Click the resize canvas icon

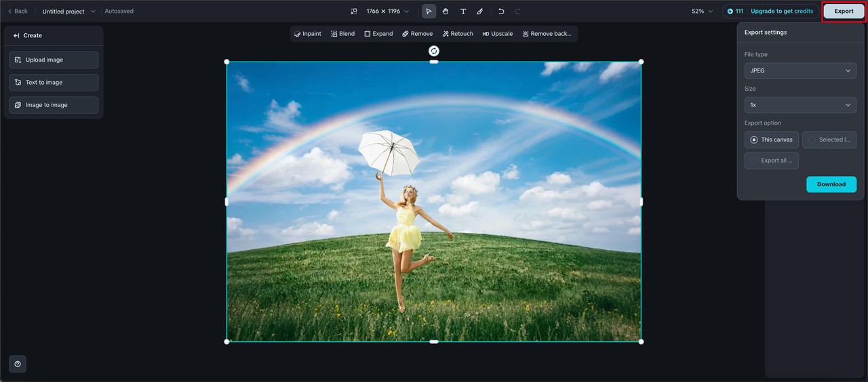pyautogui.click(x=353, y=12)
